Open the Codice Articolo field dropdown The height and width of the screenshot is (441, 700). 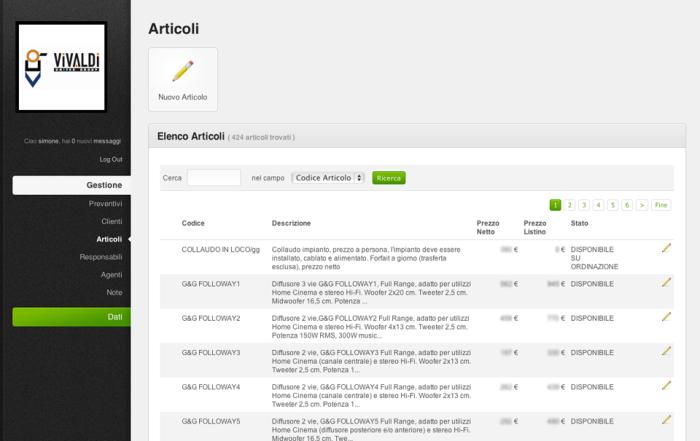[328, 178]
